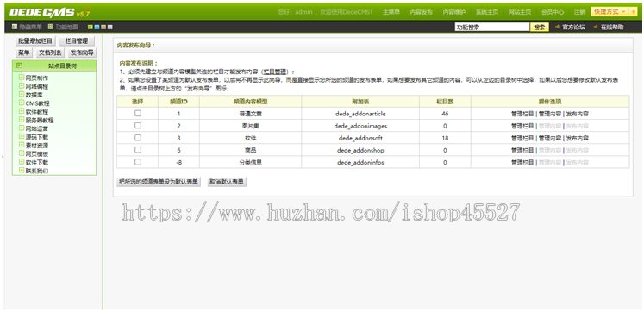Click 发布内容 for 普通文章 row
This screenshot has width=644, height=312.
[x=578, y=114]
